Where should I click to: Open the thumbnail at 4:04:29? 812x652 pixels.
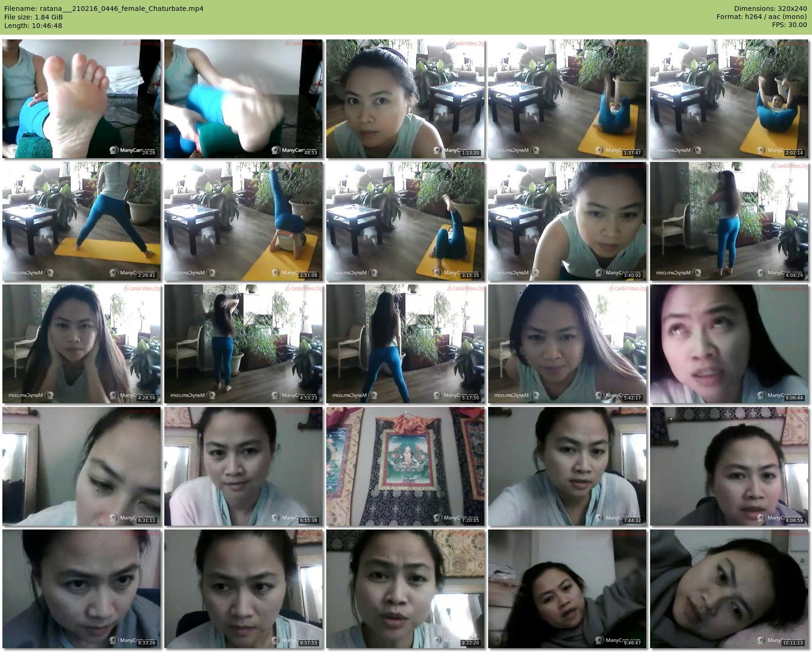point(729,221)
